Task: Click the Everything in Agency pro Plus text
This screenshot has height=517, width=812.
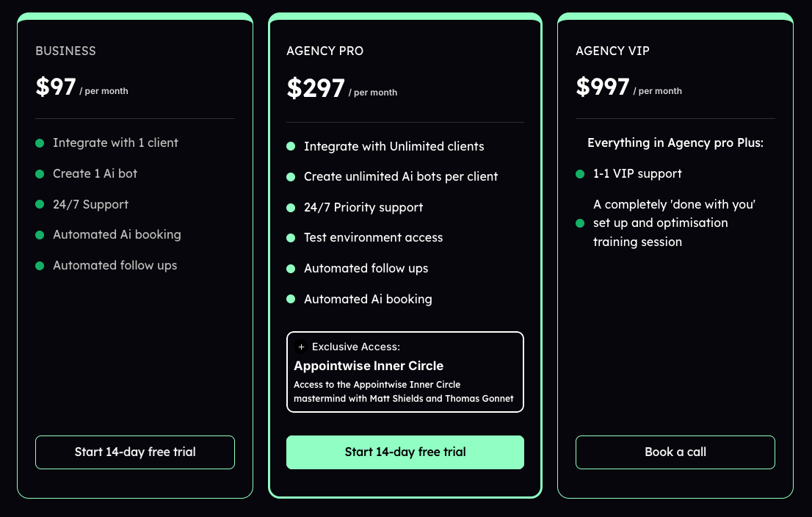Action: pos(675,143)
